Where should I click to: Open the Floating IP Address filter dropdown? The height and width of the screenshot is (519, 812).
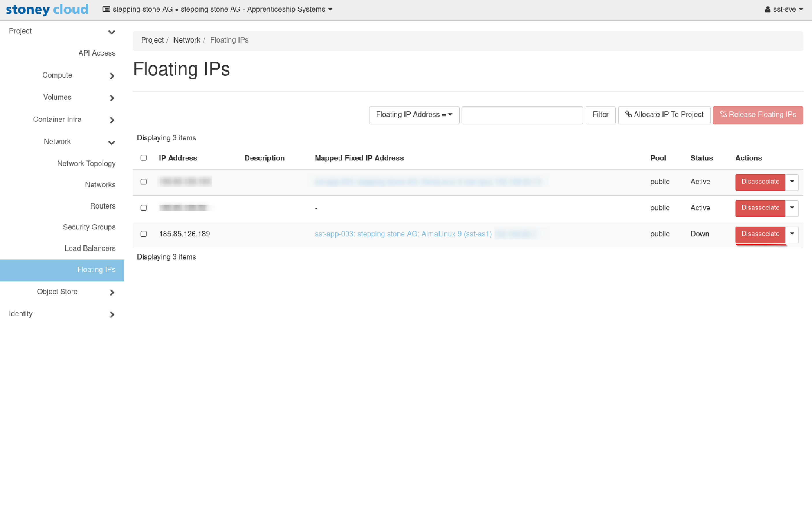pyautogui.click(x=414, y=115)
